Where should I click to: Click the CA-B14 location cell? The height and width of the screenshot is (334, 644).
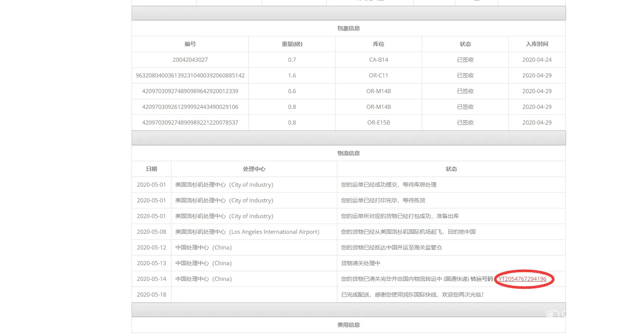click(378, 60)
